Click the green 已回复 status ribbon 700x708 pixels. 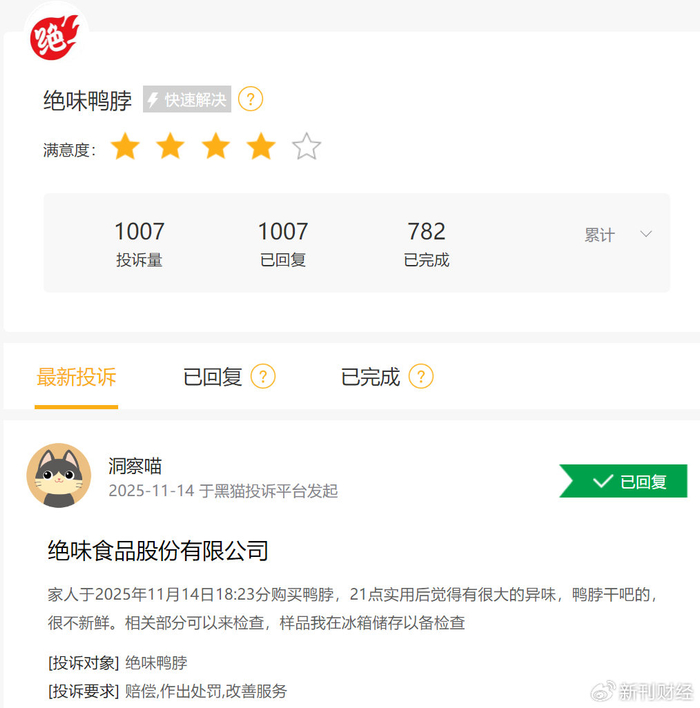click(623, 481)
